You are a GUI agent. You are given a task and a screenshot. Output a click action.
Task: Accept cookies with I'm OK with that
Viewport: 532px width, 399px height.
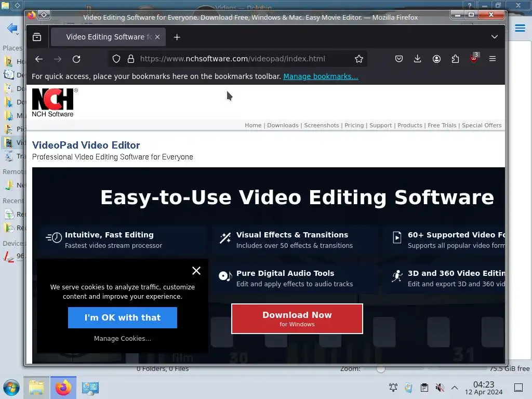pos(123,317)
